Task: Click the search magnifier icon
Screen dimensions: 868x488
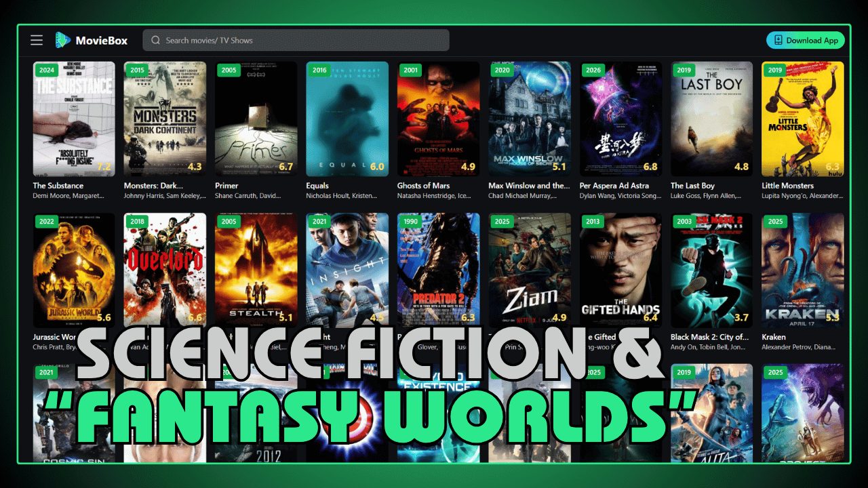Action: 156,40
